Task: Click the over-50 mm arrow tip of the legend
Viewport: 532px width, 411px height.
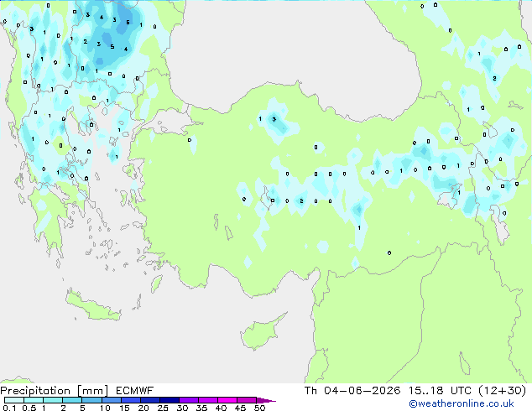Action: [x=266, y=400]
